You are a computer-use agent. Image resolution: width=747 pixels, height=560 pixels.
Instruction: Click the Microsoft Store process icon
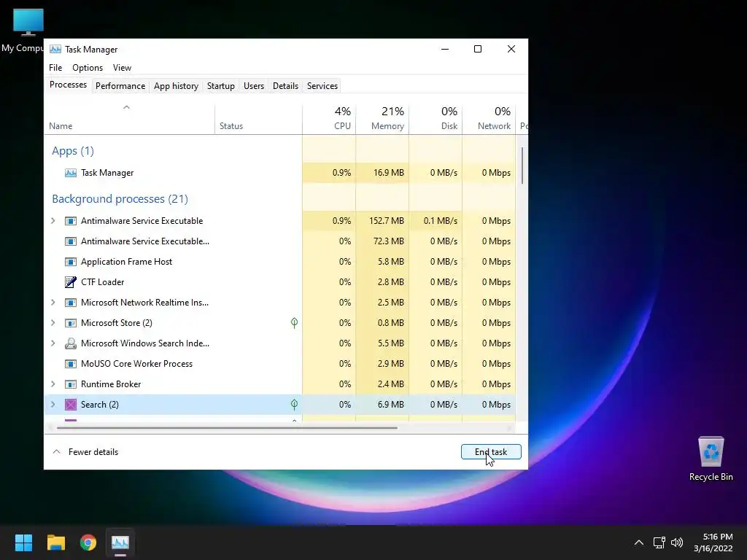71,323
